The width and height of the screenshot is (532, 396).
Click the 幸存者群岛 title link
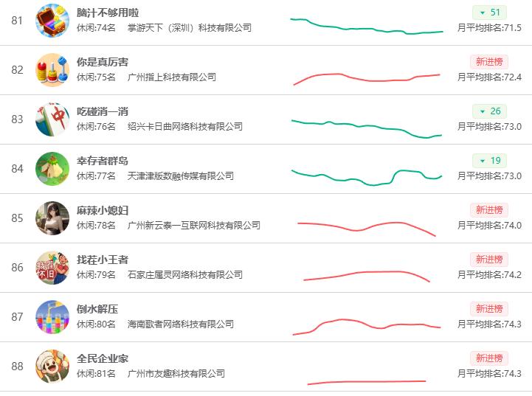click(103, 161)
